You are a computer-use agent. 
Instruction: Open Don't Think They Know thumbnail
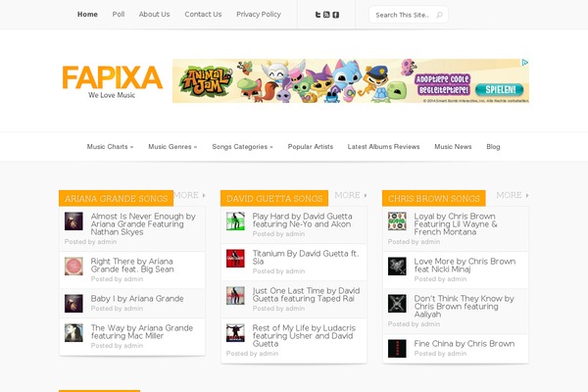click(x=397, y=304)
